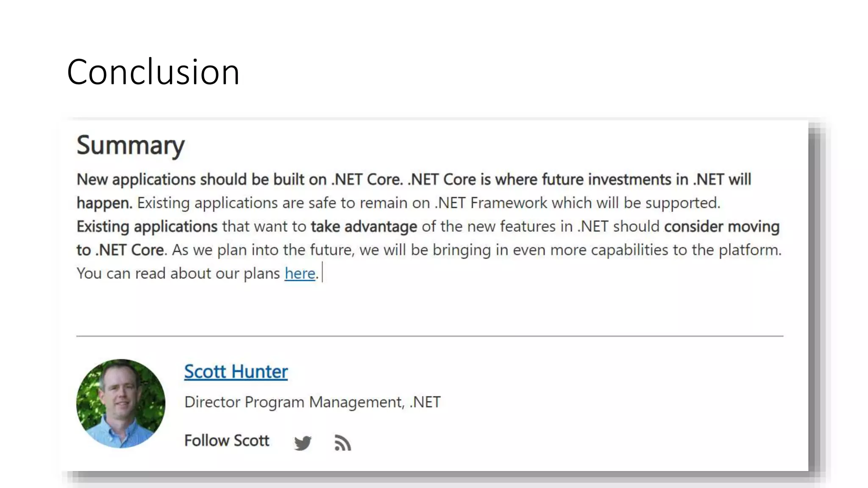Screen dimensions: 868x488
Task: Select the "Summary" heading
Action: pyautogui.click(x=131, y=145)
